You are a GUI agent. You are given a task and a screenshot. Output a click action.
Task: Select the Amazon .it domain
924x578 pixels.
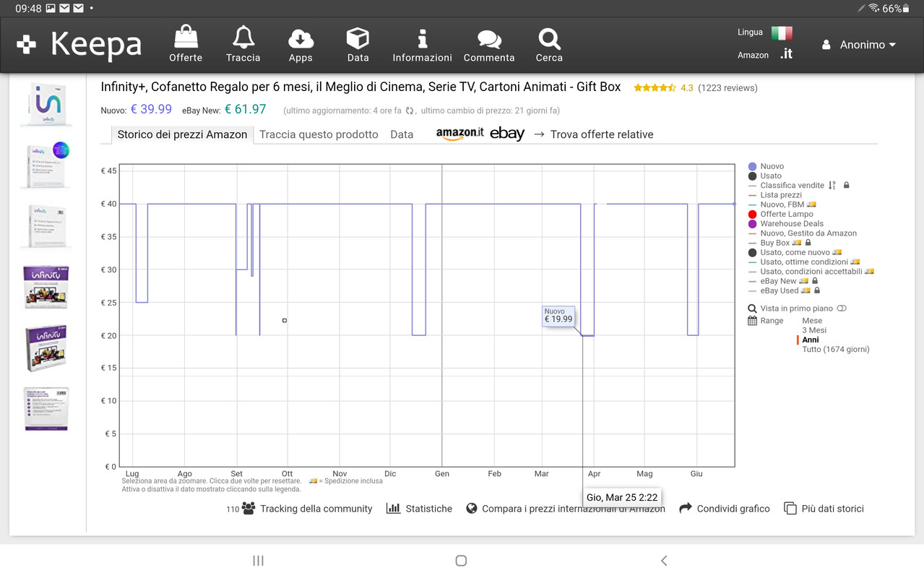786,54
